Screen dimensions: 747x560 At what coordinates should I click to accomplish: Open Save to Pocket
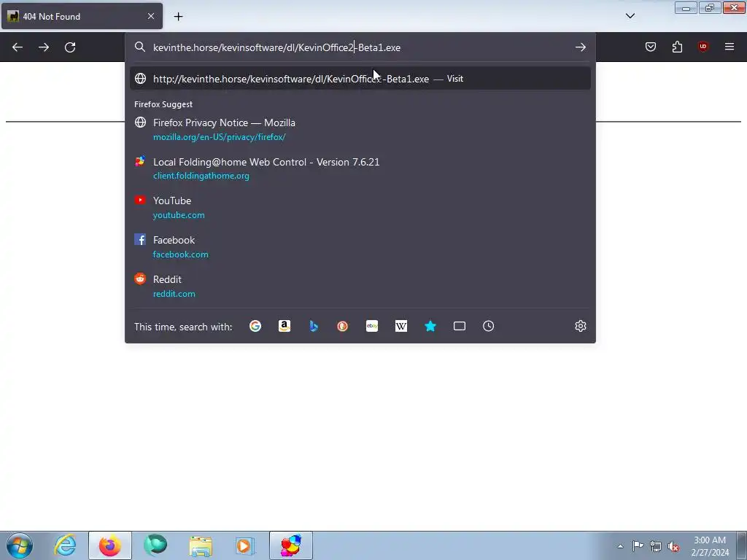(651, 47)
